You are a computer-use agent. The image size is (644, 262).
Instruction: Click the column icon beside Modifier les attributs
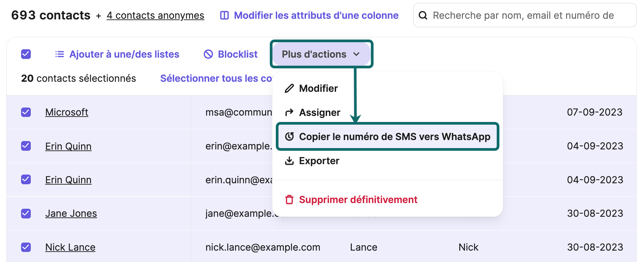[224, 15]
